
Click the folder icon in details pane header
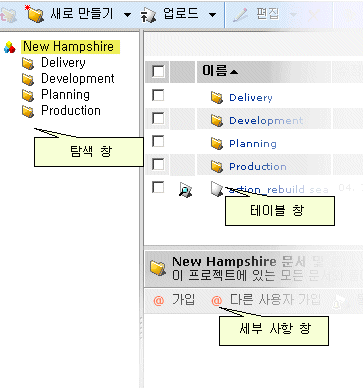(x=158, y=268)
